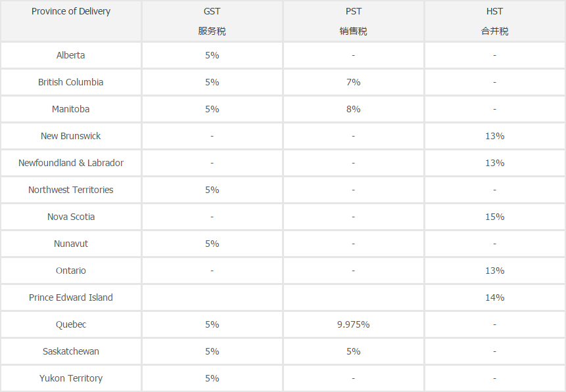The image size is (566, 392).
Task: Select the Yukon Territory row label
Action: pos(71,378)
